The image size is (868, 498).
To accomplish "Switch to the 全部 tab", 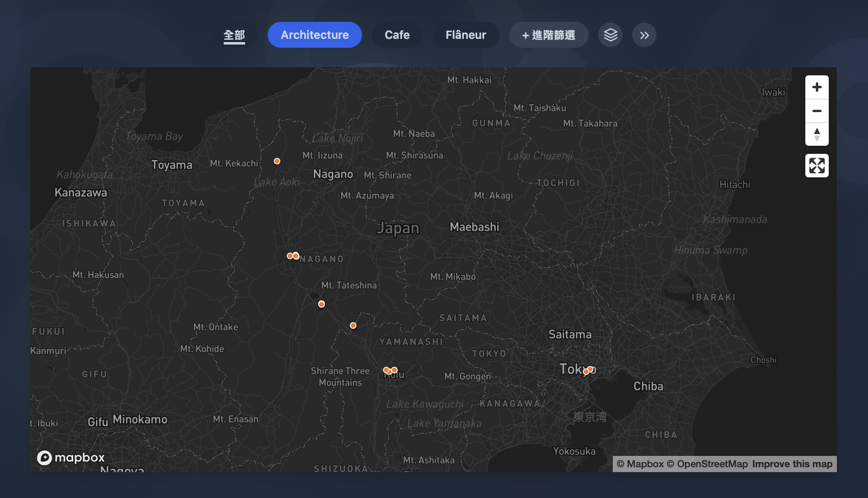I will [x=235, y=35].
